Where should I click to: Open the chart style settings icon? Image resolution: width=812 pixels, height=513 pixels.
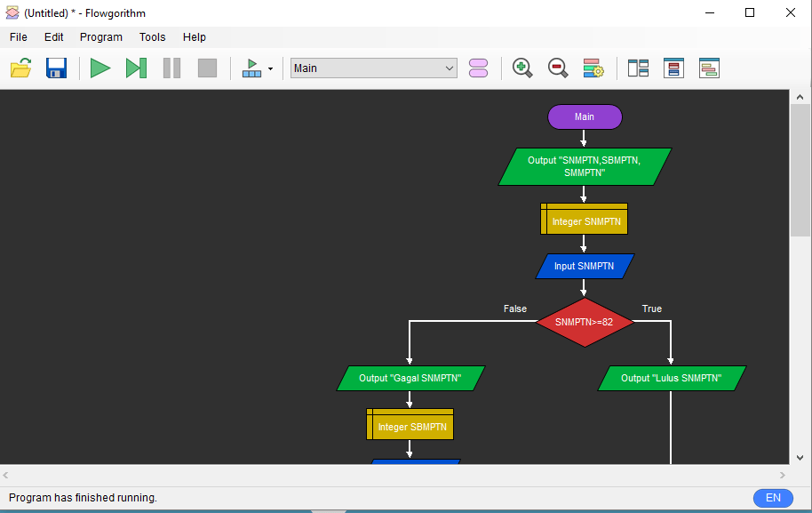(593, 68)
